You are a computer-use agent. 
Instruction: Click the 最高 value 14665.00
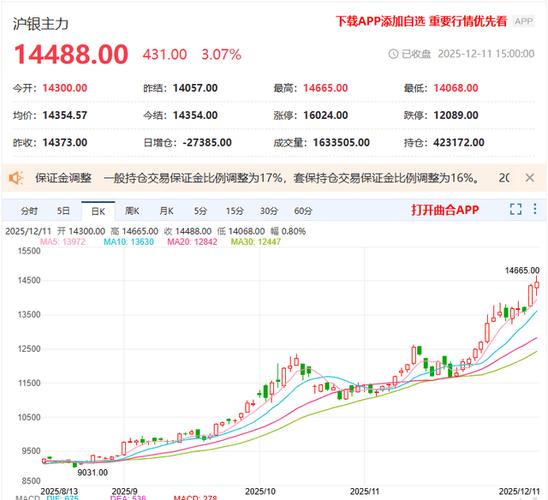(325, 88)
